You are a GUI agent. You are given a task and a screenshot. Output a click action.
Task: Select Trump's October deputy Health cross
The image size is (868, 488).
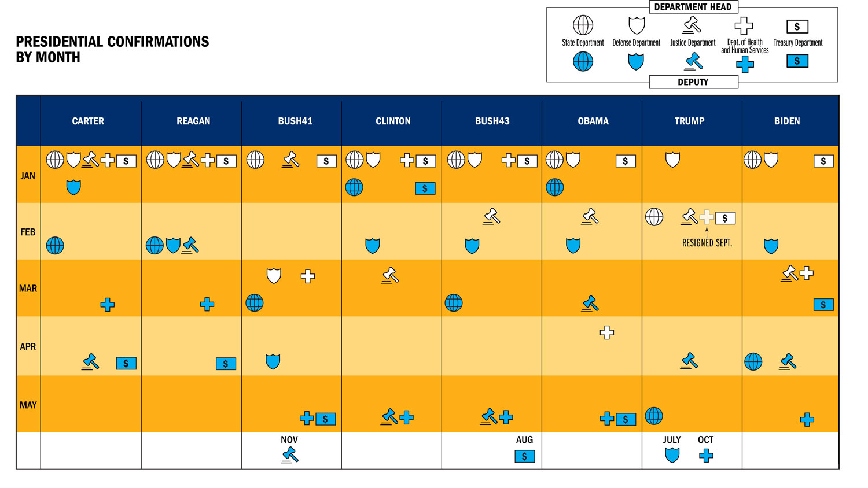[x=706, y=456]
